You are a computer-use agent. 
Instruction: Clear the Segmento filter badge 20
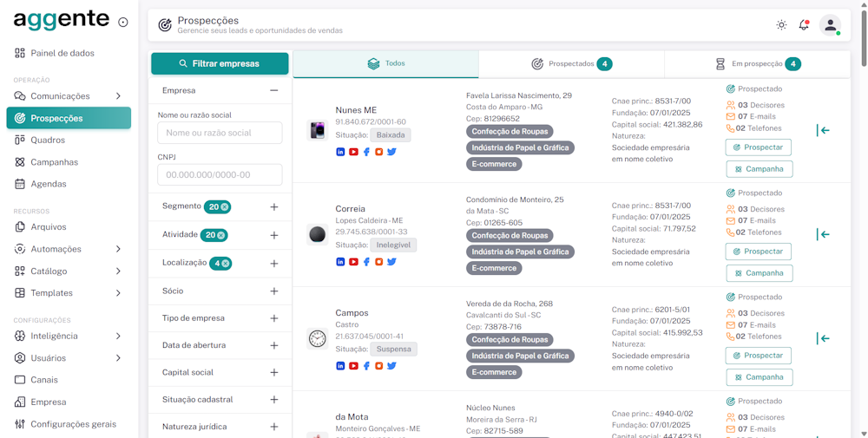(224, 206)
